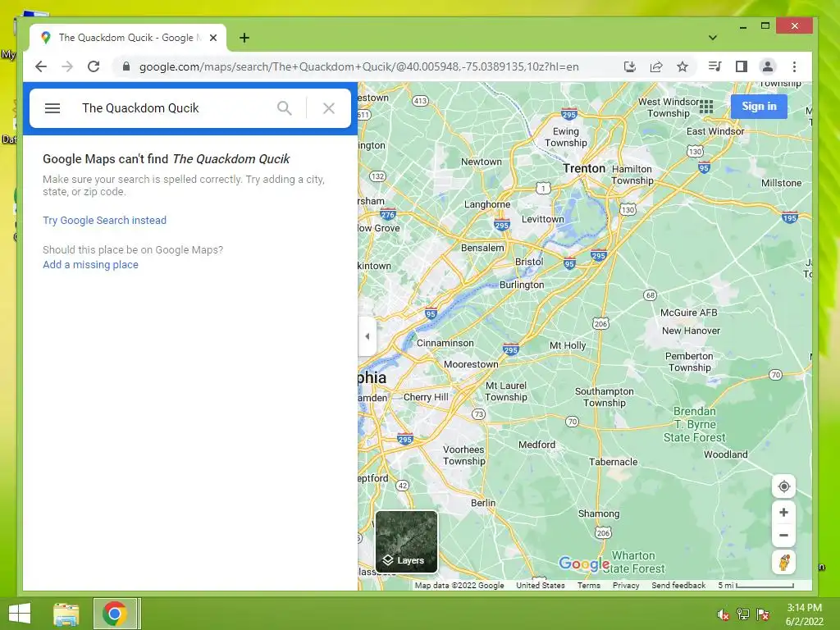This screenshot has width=840, height=630.
Task: Toggle Chrome's side panel icon
Action: (x=742, y=66)
